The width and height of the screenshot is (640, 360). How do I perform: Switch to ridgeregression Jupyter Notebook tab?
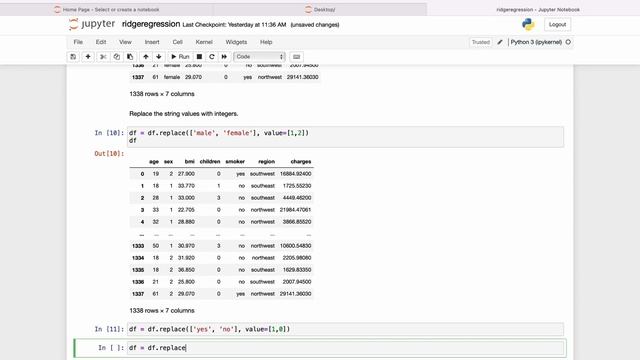coord(538,9)
